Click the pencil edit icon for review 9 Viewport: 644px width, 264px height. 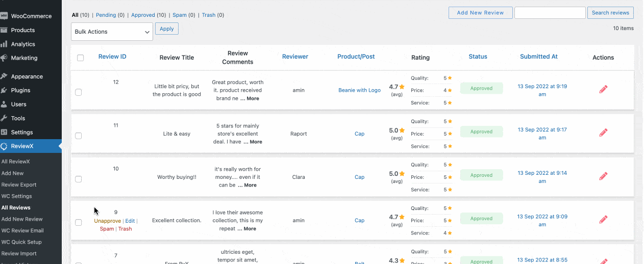pyautogui.click(x=603, y=219)
